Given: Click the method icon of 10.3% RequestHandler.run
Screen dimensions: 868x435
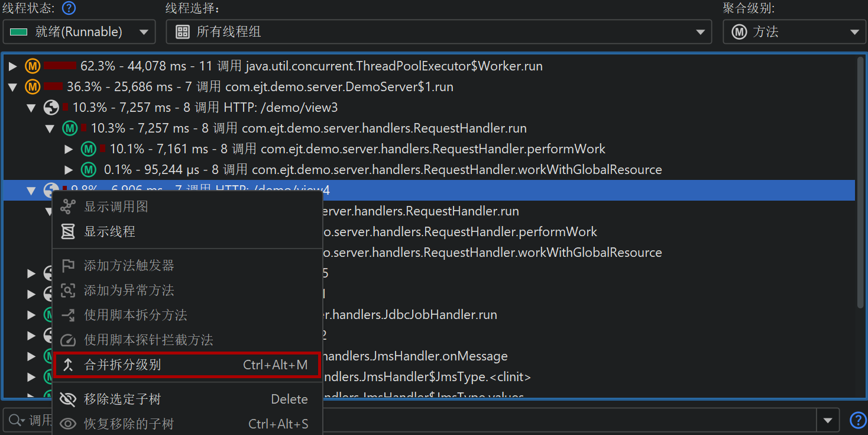Looking at the screenshot, I should (x=70, y=128).
